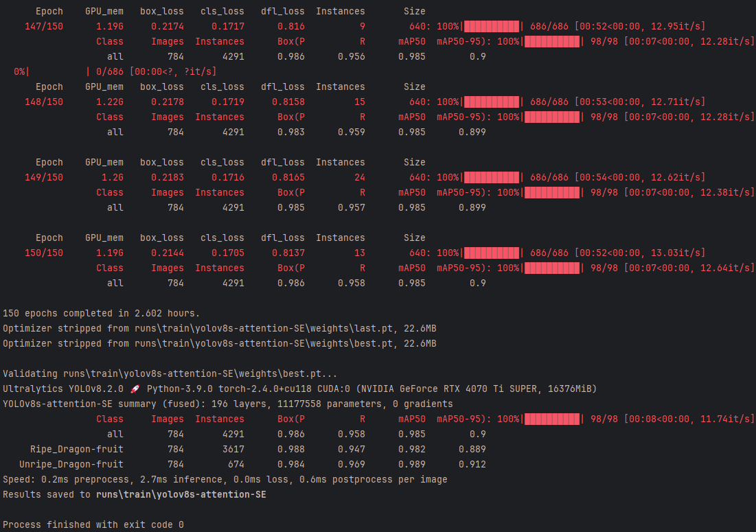Select Ripe_Dragon-fruit mAP50 0.982
Image resolution: width=756 pixels, height=532 pixels.
[412, 450]
